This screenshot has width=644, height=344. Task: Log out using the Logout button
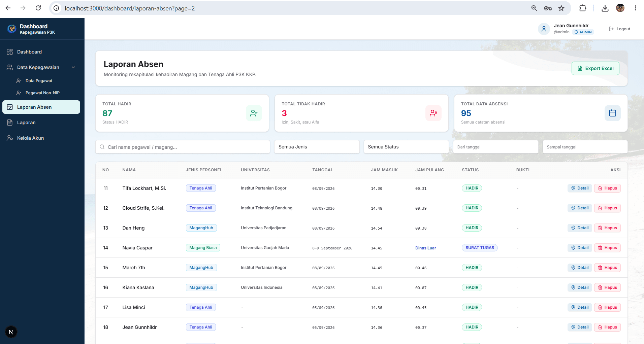point(619,29)
